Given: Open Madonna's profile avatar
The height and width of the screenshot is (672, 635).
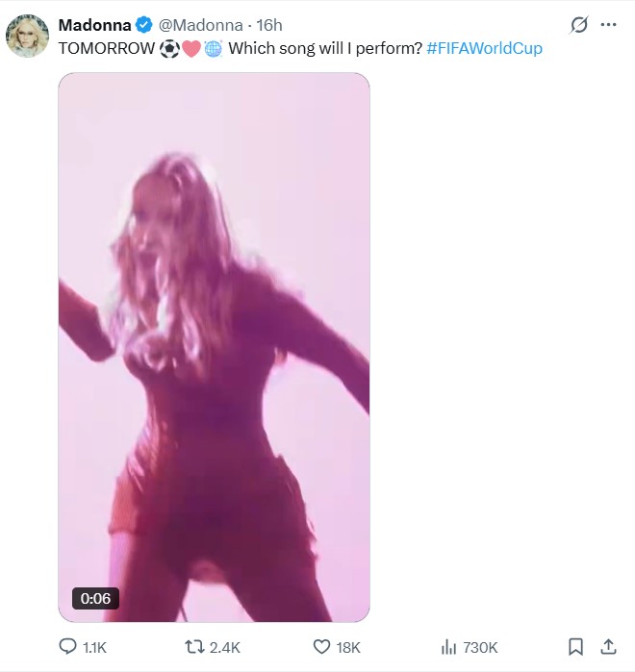Looking at the screenshot, I should (27, 36).
